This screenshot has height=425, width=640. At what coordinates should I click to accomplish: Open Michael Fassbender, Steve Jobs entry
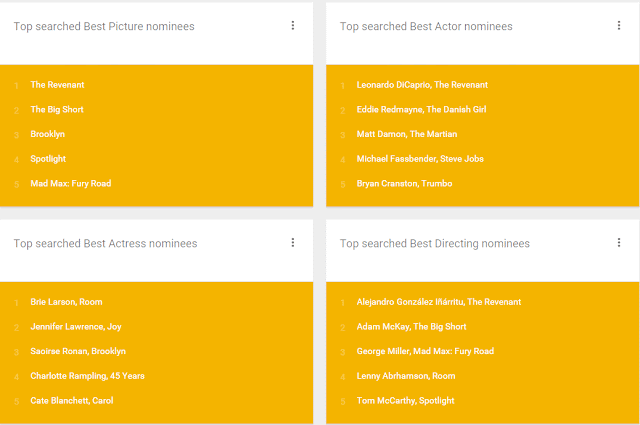pyautogui.click(x=420, y=159)
